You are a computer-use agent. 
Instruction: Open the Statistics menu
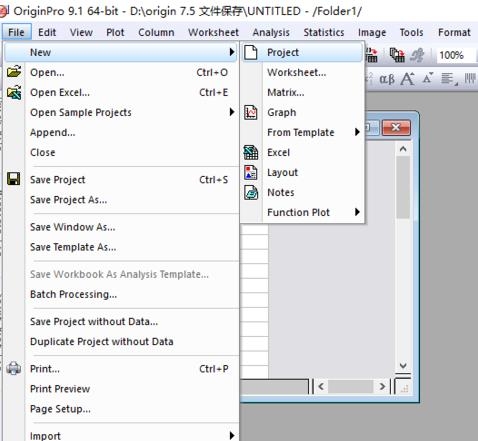[x=324, y=32]
